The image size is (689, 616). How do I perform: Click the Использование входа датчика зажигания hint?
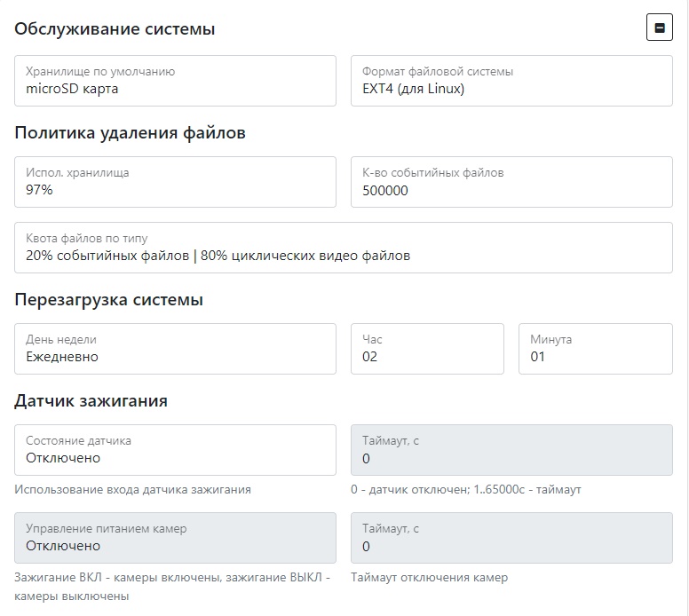point(132,489)
